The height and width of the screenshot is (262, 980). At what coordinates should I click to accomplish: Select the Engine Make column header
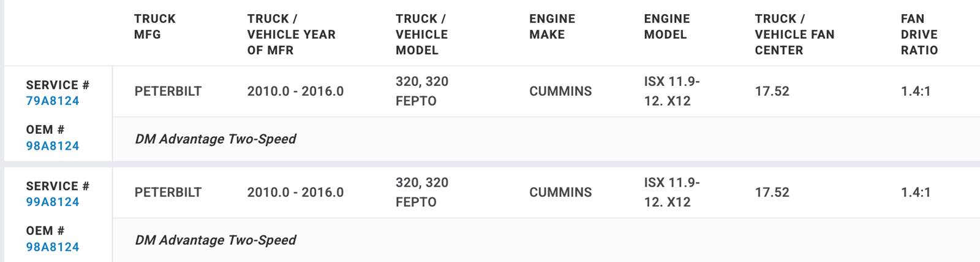coord(552,27)
